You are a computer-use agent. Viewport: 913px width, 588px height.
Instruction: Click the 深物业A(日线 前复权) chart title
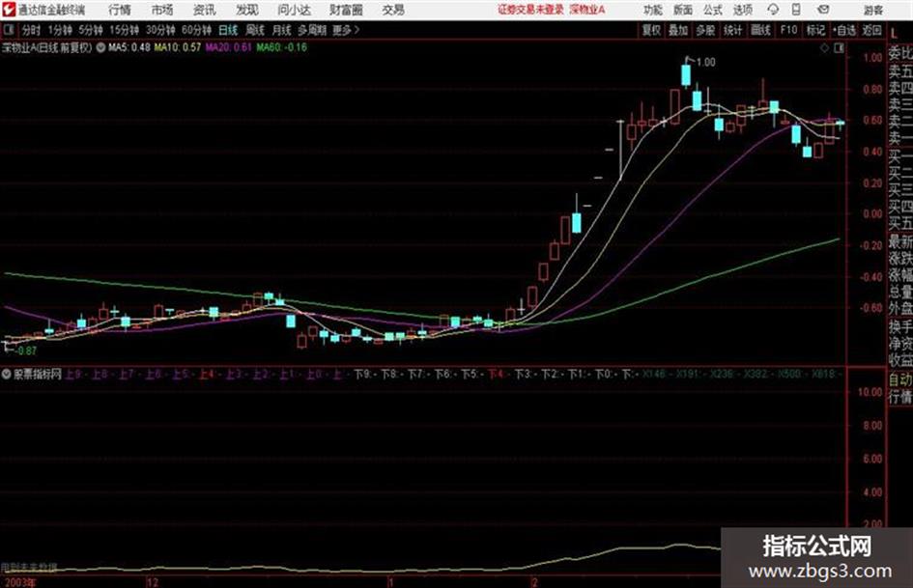(x=47, y=47)
